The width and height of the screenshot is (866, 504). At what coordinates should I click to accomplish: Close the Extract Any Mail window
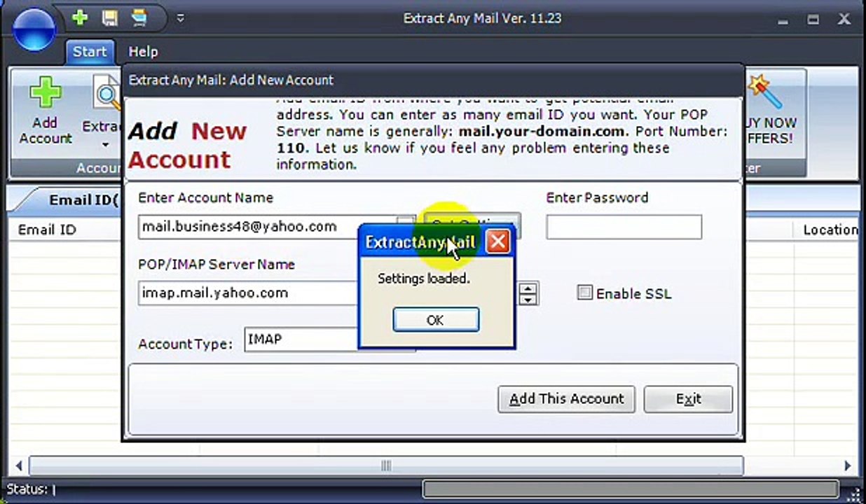click(844, 20)
